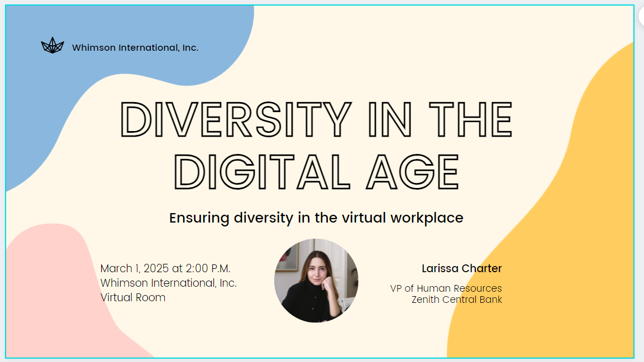Select the 'DIGITAL AGE' title line
Viewport: 644px width, 362px height.
tap(316, 172)
